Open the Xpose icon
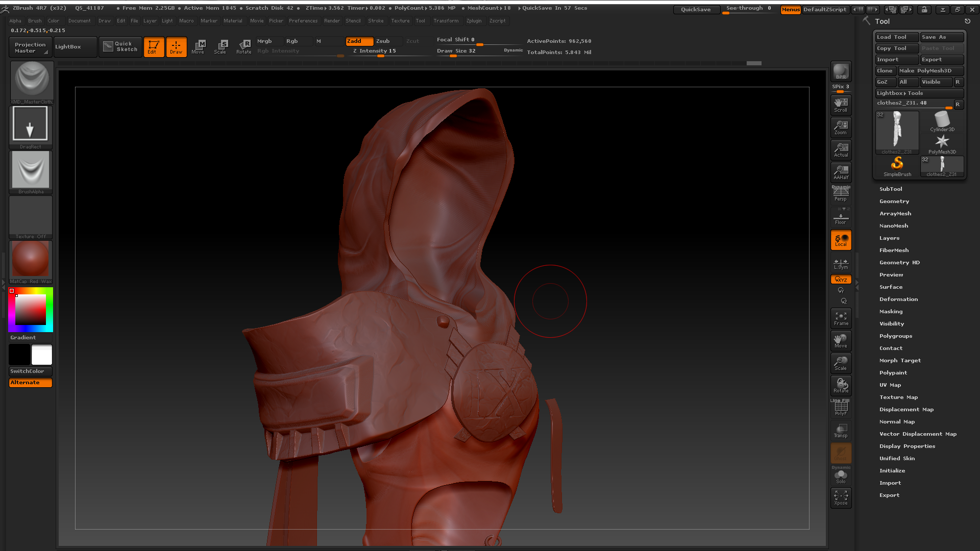 tap(841, 497)
